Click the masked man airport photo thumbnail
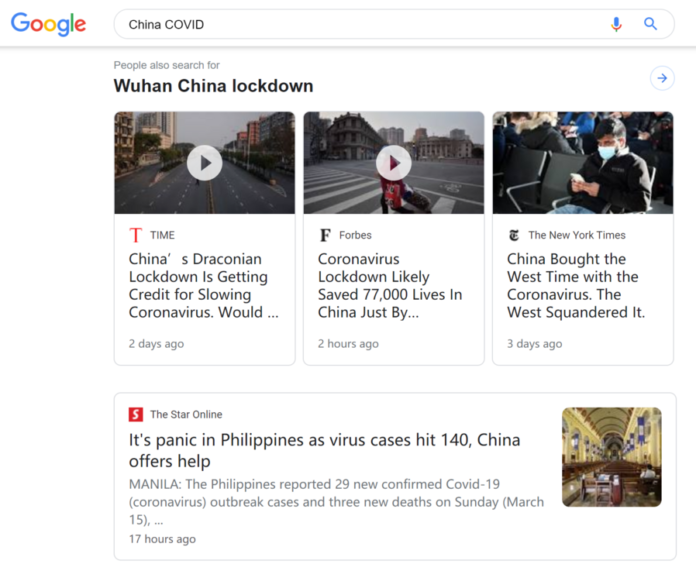Viewport: 696px width, 571px height. point(583,163)
